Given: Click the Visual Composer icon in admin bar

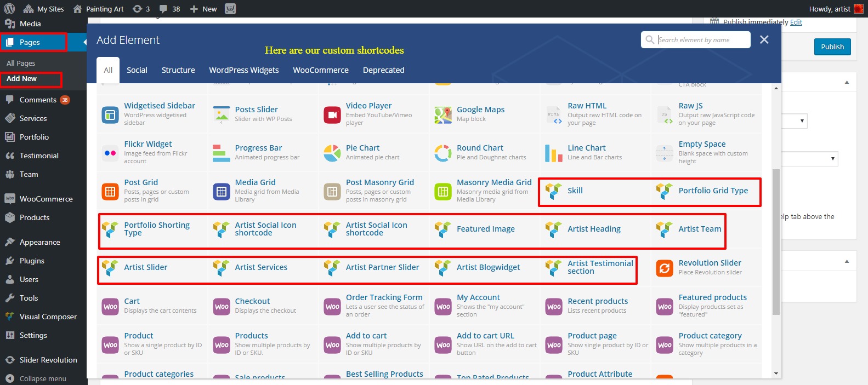Looking at the screenshot, I should (230, 9).
